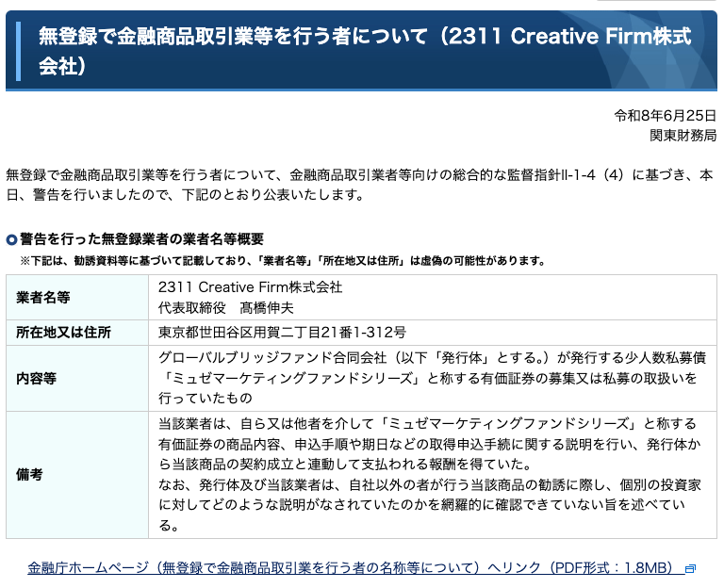Click the page title heading 無登録で金融商品取引業等を行う者について

(x=365, y=51)
